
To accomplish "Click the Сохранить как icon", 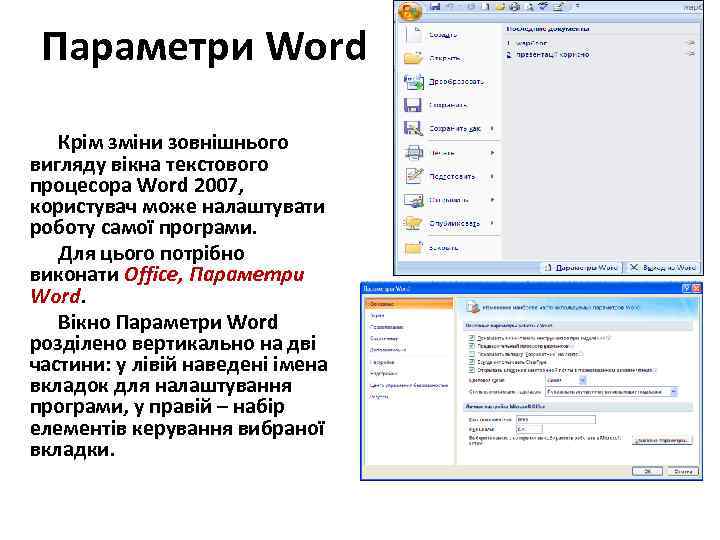I will (x=413, y=129).
